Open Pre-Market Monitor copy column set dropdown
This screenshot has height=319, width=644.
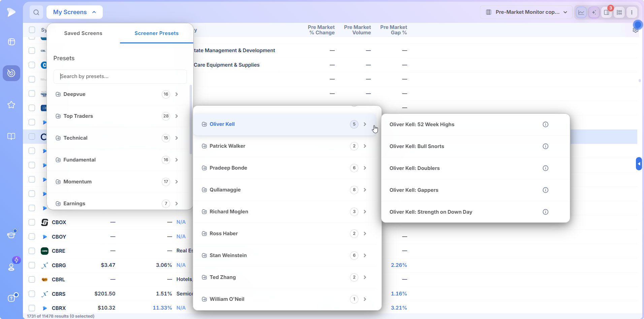pos(526,12)
